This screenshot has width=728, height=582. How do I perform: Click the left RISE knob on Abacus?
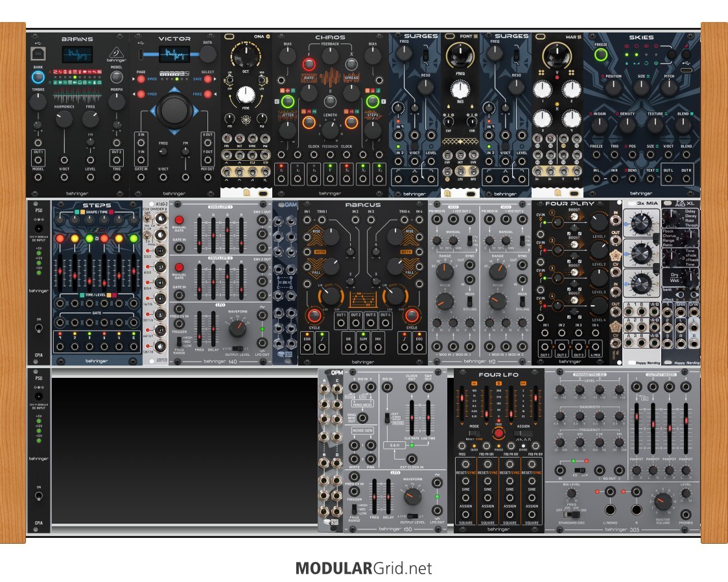coord(331,237)
